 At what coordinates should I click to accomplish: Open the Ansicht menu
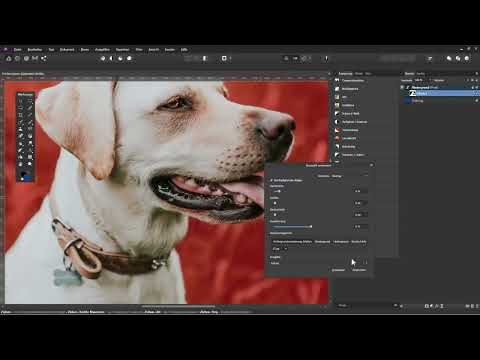tap(154, 50)
